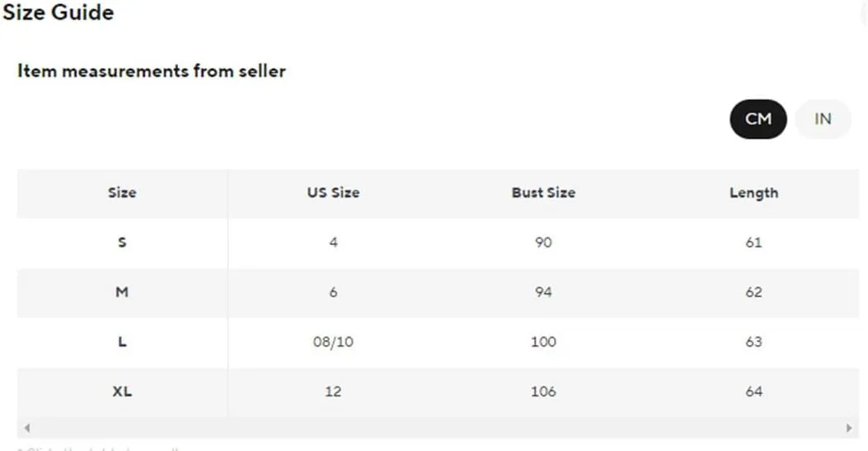The height and width of the screenshot is (451, 868).
Task: Click the bust size value 100
Action: click(x=543, y=342)
